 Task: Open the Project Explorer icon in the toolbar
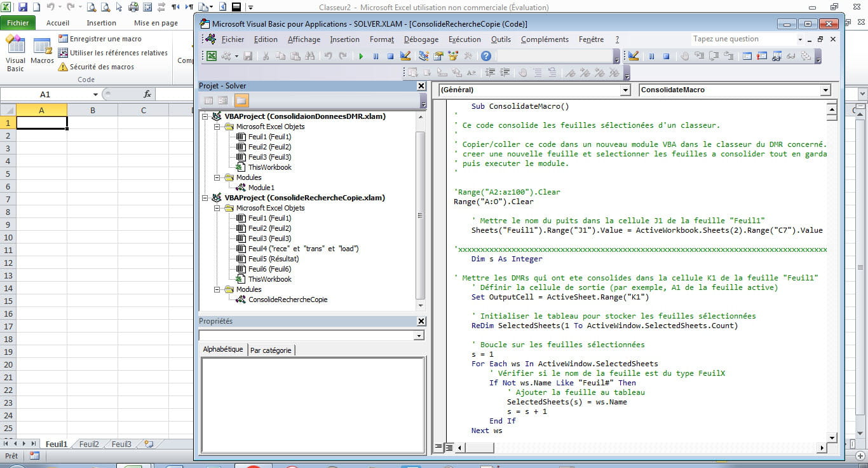click(424, 56)
